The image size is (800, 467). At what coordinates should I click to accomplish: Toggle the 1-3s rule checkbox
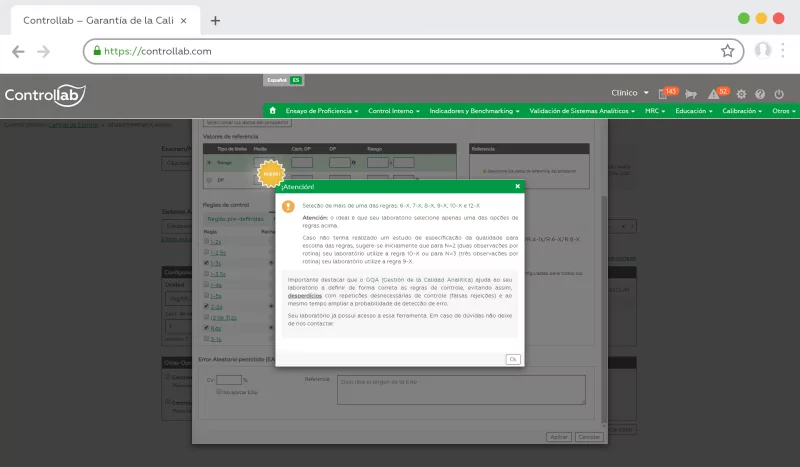coord(207,263)
